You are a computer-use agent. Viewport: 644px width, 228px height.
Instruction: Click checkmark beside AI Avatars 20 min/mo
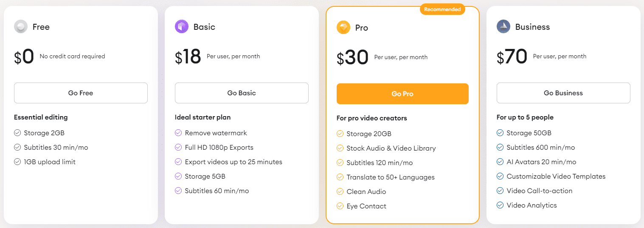click(500, 162)
